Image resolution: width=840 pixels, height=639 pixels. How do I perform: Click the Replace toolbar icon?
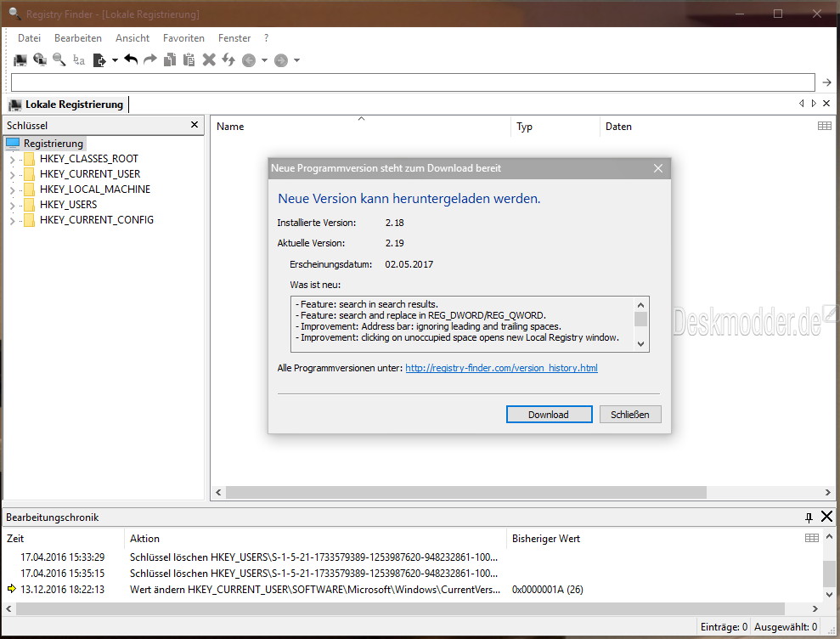pos(79,59)
